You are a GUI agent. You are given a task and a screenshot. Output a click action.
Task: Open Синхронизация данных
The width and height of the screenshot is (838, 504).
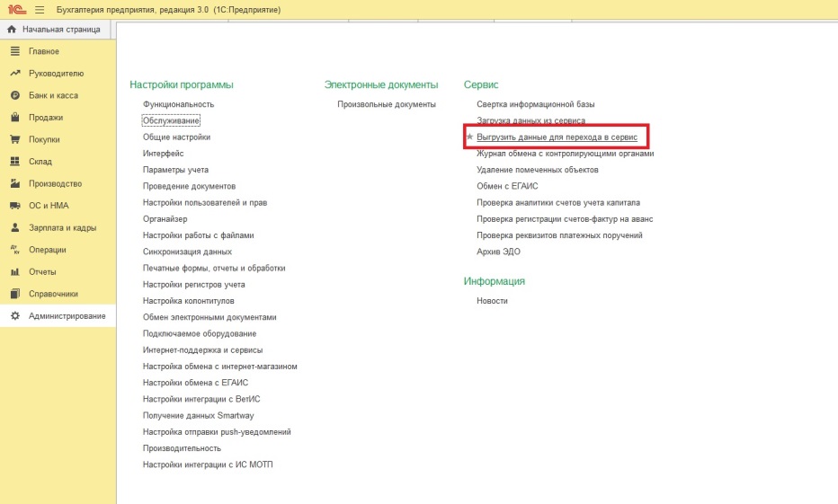click(x=188, y=252)
